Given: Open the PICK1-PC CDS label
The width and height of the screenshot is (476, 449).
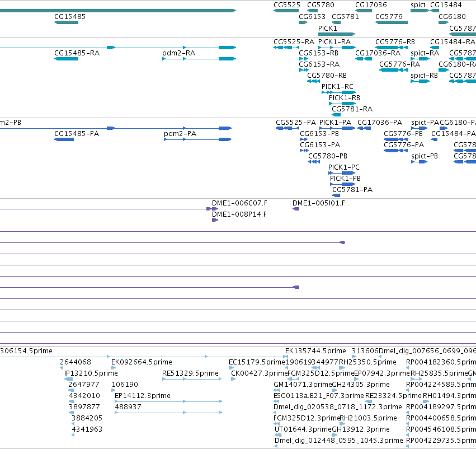Looking at the screenshot, I should pos(343,167).
